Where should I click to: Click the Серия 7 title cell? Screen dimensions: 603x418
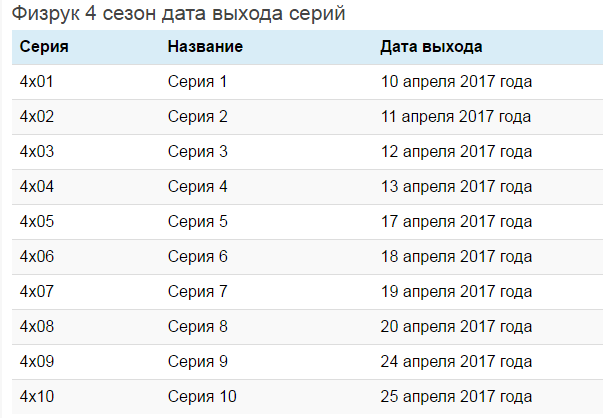(198, 292)
